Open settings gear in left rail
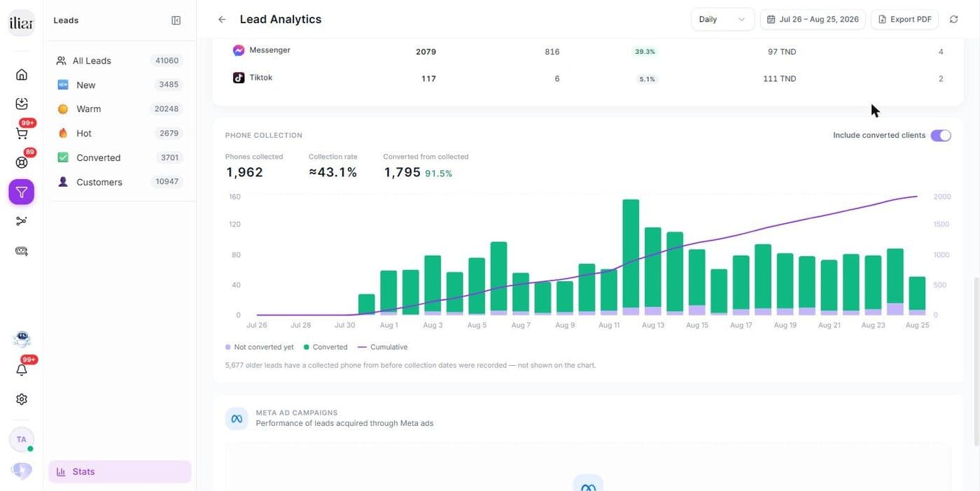Viewport: 980px width, 491px height. tap(22, 399)
